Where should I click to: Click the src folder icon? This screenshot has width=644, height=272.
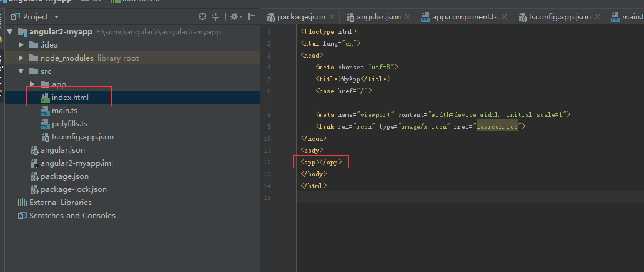[34, 71]
